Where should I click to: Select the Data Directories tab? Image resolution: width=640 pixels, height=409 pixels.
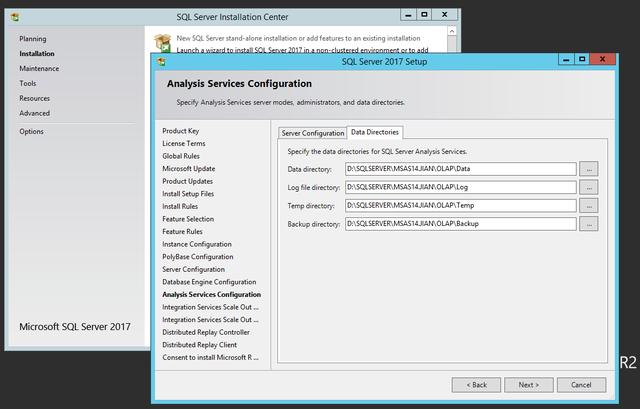375,132
